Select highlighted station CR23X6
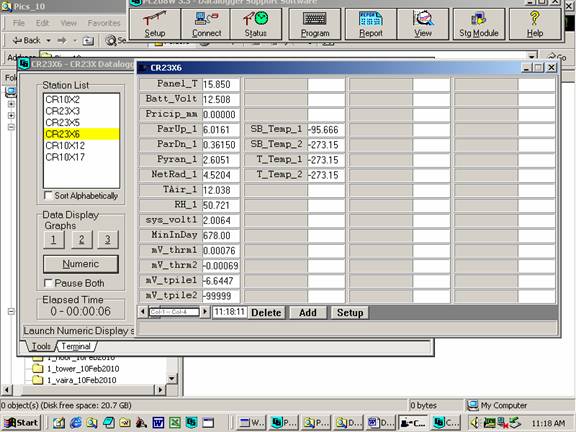The height and width of the screenshot is (432, 576). [82, 134]
